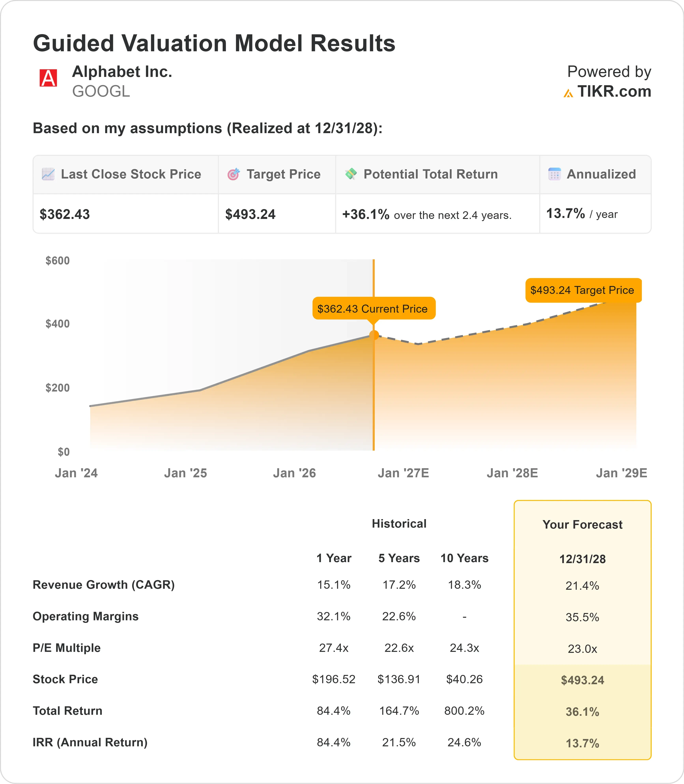
Task: Click the $400 y-axis label
Action: click(x=58, y=324)
